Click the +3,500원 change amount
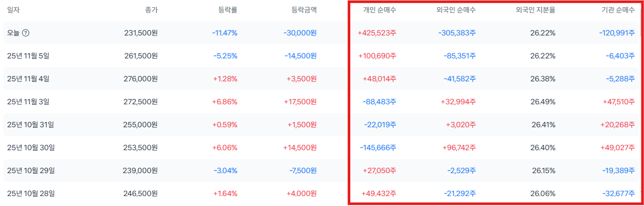The height and width of the screenshot is (206, 644). [x=302, y=79]
